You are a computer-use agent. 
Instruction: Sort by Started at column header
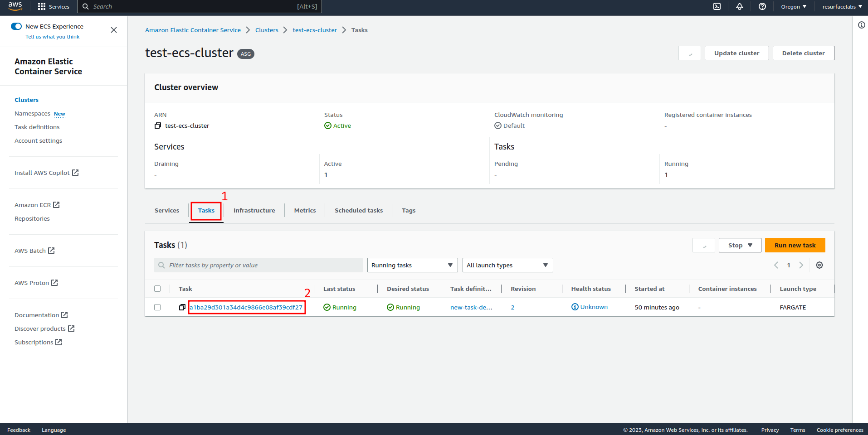coord(649,289)
